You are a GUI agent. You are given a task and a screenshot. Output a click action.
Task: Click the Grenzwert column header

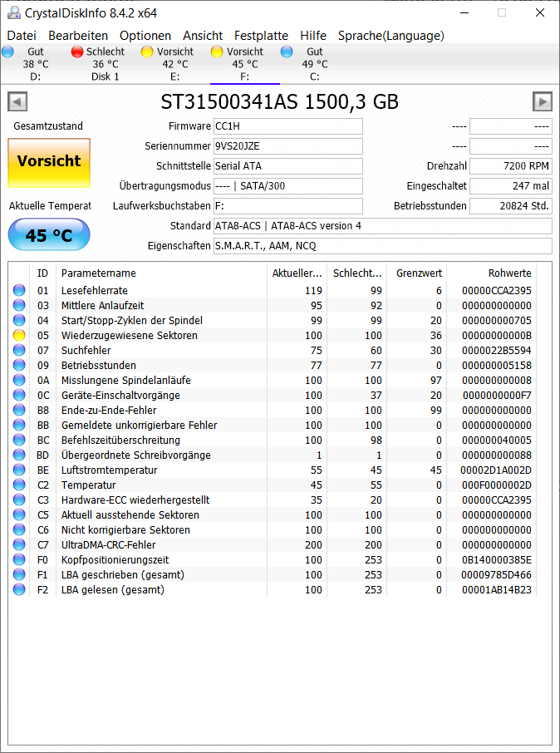coord(417,273)
